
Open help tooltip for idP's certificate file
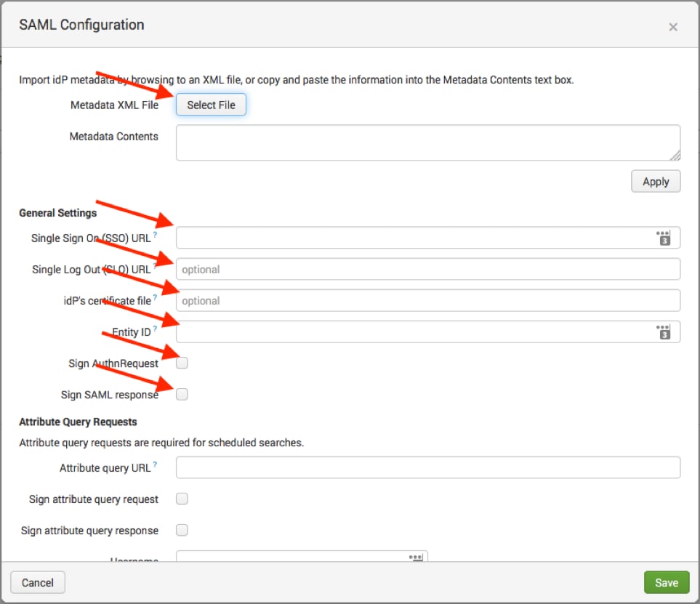[x=155, y=297]
